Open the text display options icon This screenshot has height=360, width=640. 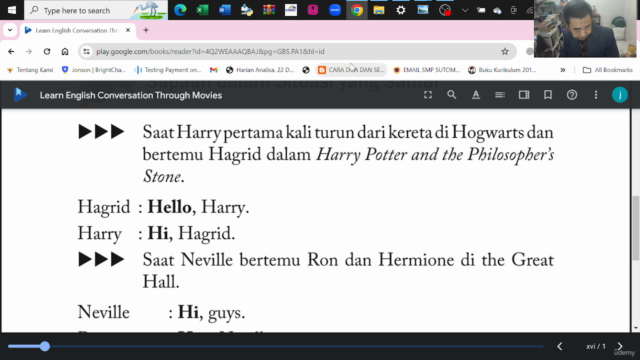(x=476, y=95)
